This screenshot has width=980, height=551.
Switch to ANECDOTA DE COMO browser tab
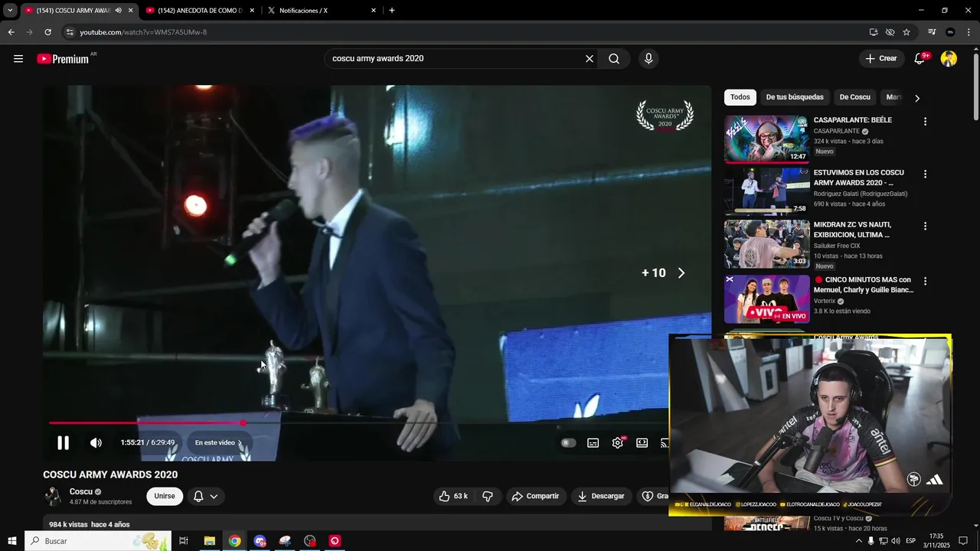(x=199, y=11)
